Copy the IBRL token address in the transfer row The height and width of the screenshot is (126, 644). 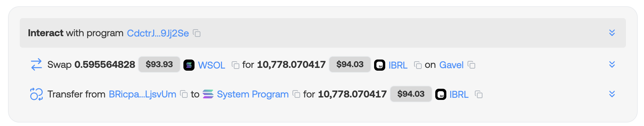pyautogui.click(x=479, y=94)
